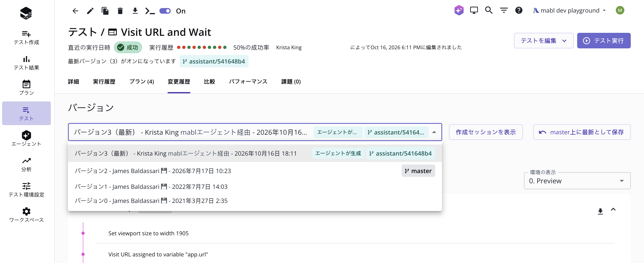Switch to the 詳細 tab
The height and width of the screenshot is (263, 644).
pyautogui.click(x=73, y=82)
